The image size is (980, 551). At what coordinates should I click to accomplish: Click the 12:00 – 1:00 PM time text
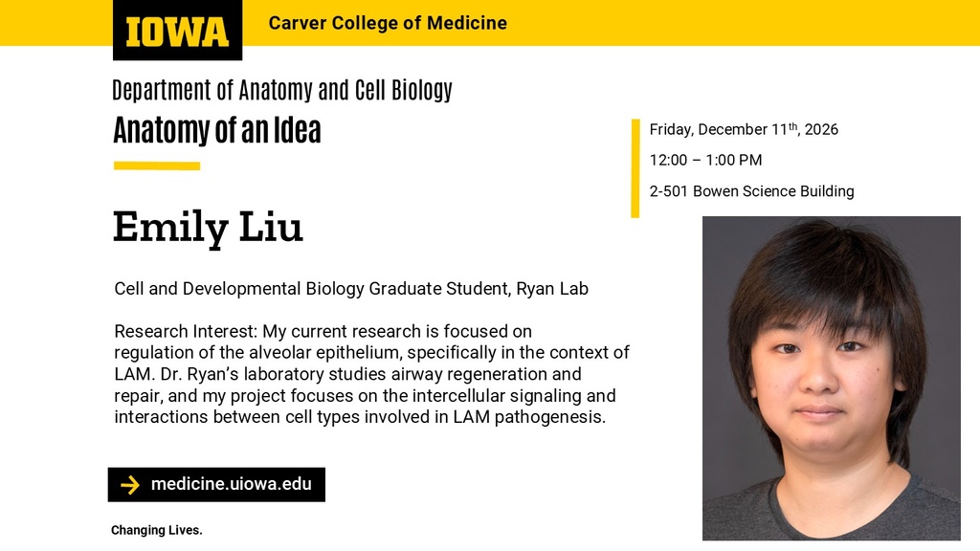coord(705,161)
